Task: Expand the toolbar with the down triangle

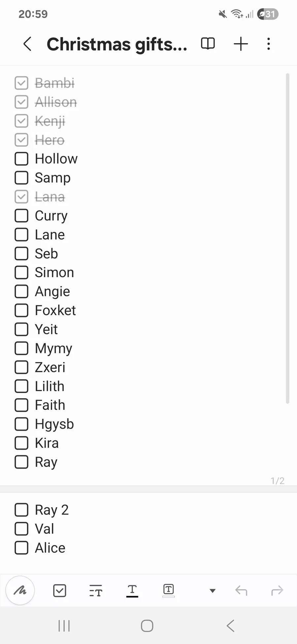Action: [213, 590]
